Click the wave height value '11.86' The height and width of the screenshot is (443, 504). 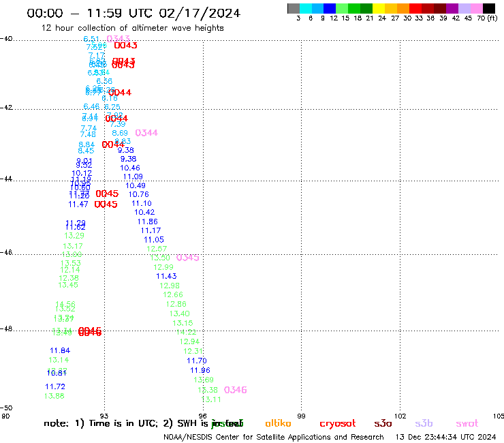click(x=148, y=222)
